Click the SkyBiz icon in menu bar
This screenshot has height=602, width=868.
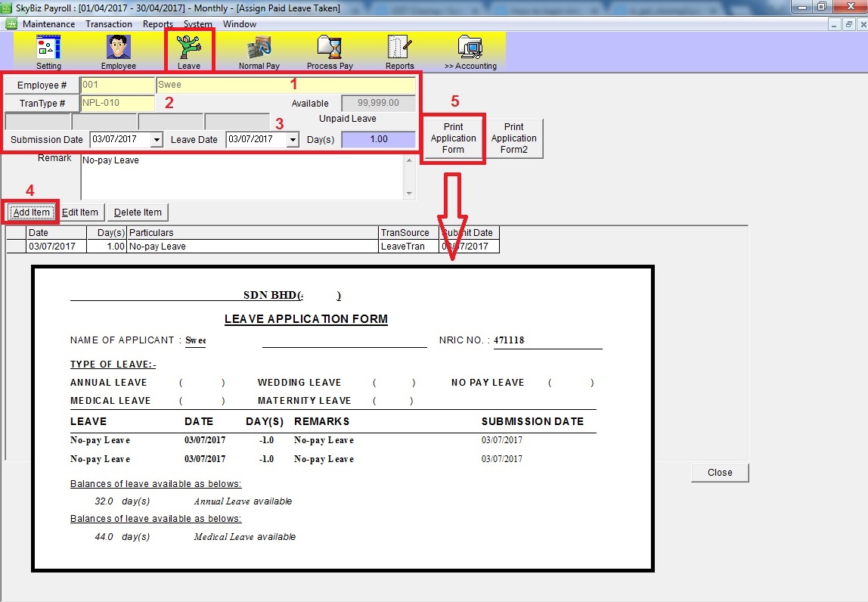click(x=11, y=24)
